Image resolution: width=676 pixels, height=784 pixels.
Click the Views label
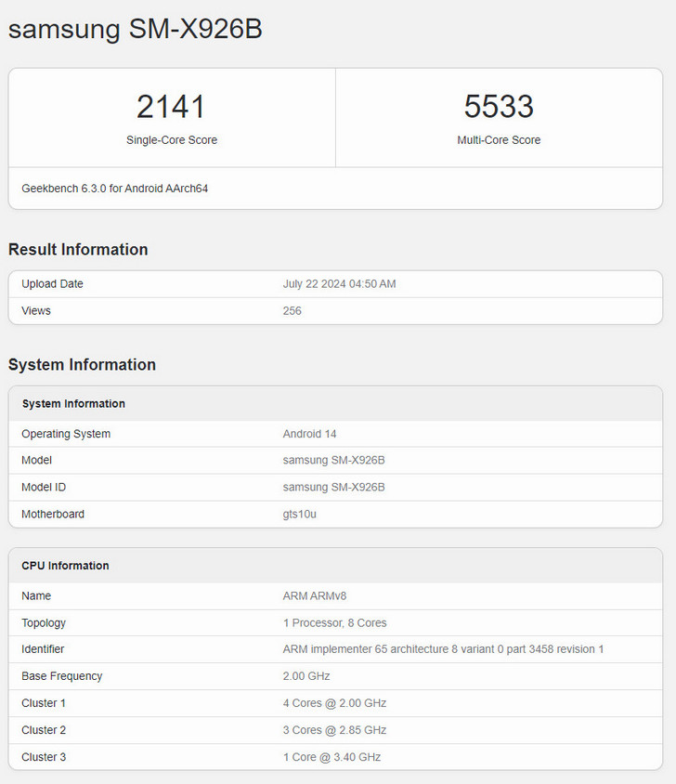(x=36, y=310)
